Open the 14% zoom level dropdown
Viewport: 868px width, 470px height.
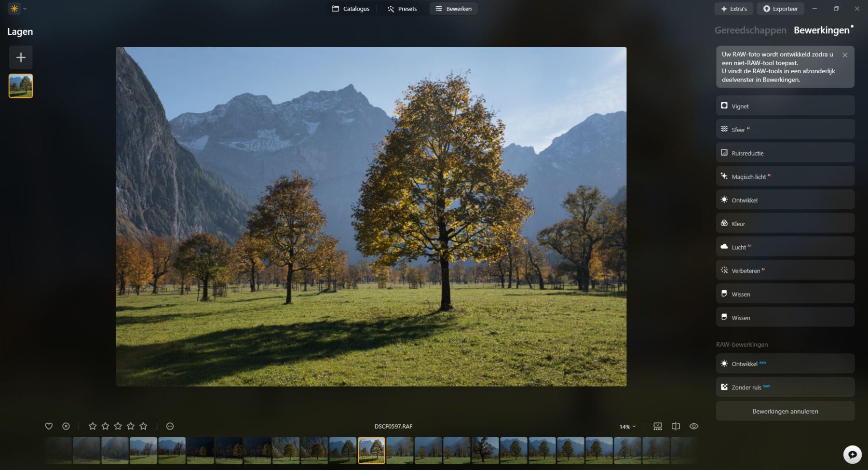(x=627, y=427)
